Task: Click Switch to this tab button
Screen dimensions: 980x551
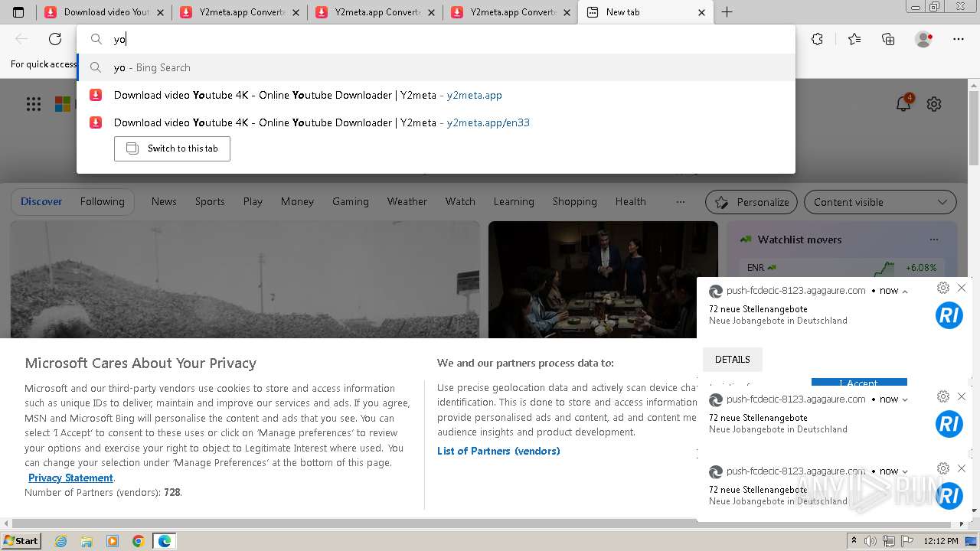Action: click(172, 148)
